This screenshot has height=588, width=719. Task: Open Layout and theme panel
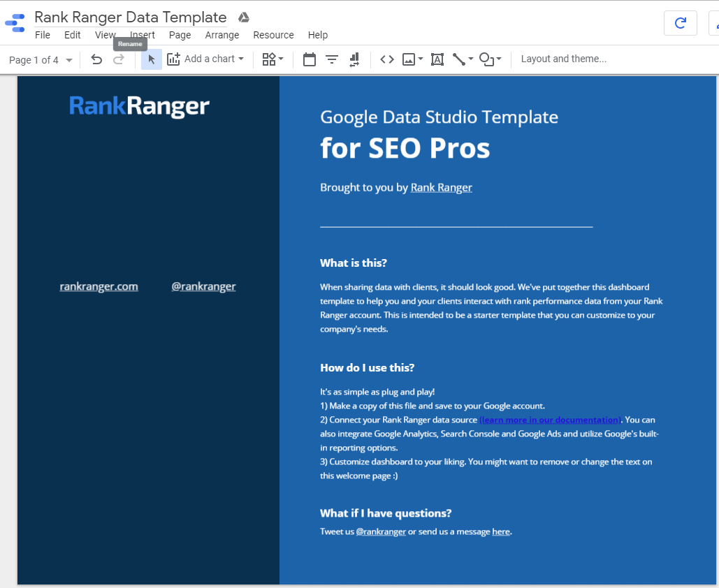(x=563, y=59)
